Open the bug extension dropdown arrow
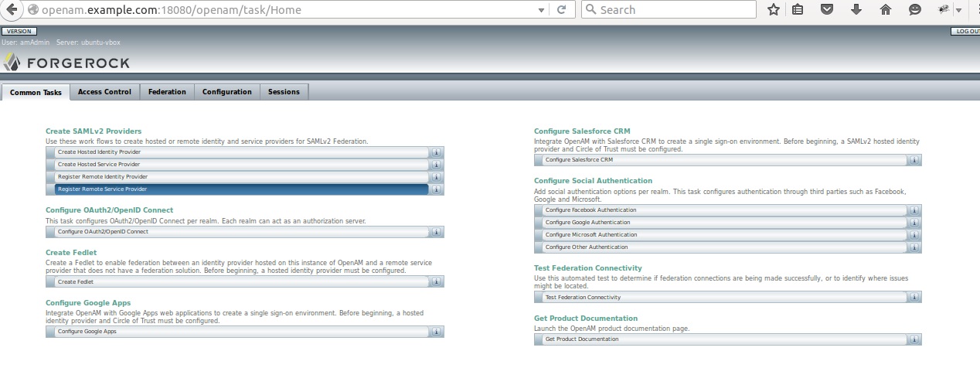Viewport: 980px width, 368px height. tap(958, 11)
